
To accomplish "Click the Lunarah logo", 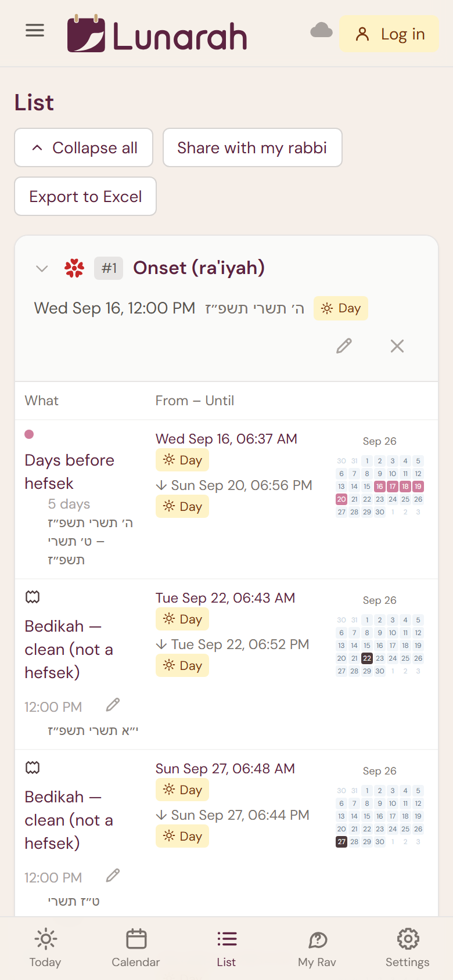I will coord(157,34).
